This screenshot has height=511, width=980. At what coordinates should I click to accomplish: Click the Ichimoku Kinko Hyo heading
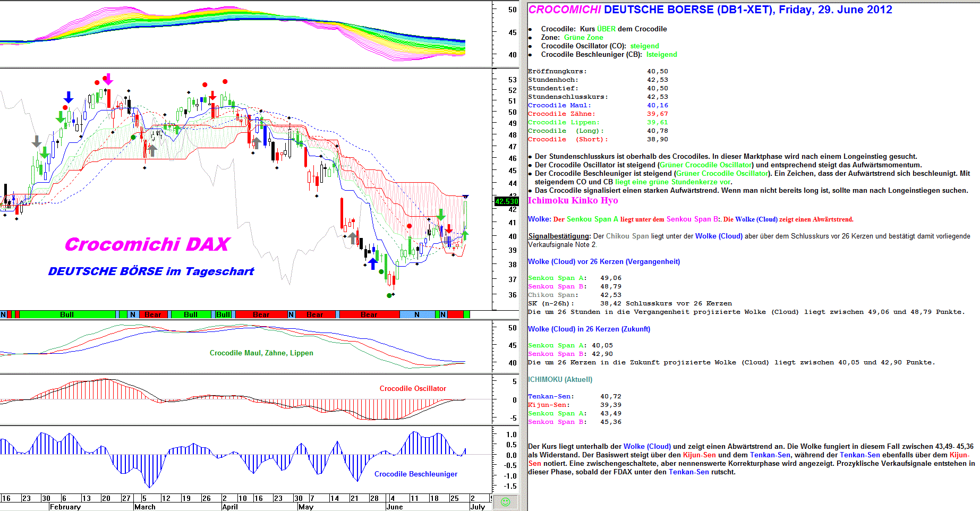tap(573, 200)
